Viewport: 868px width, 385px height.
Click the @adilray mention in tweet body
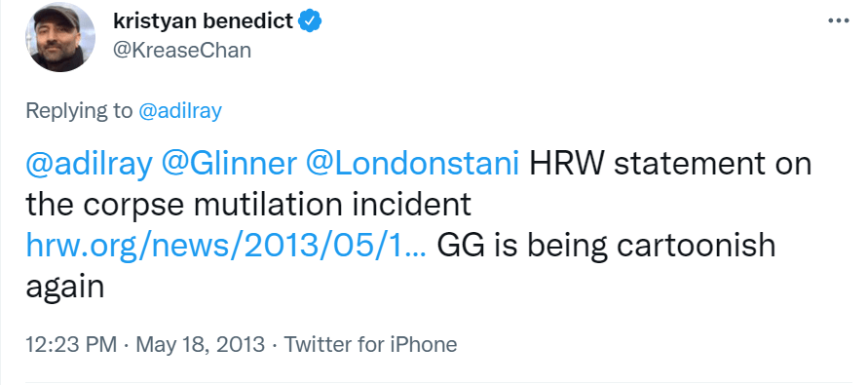coord(89,165)
